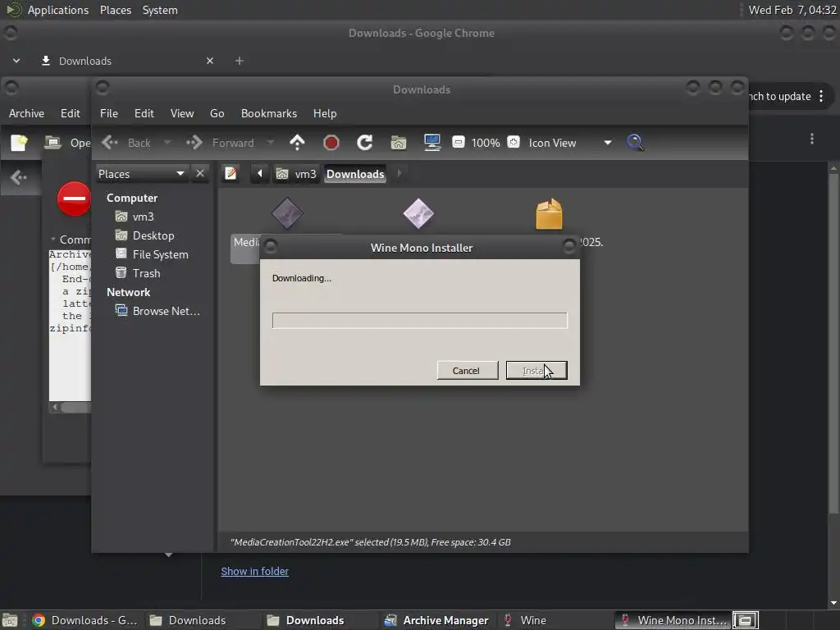Zoom in with the plus icon
The height and width of the screenshot is (630, 840).
[x=514, y=142]
